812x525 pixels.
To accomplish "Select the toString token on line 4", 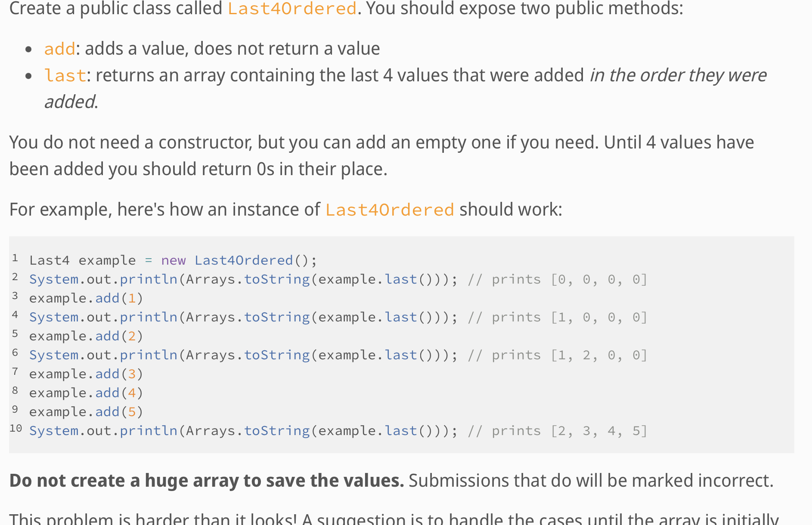I will click(x=277, y=317).
